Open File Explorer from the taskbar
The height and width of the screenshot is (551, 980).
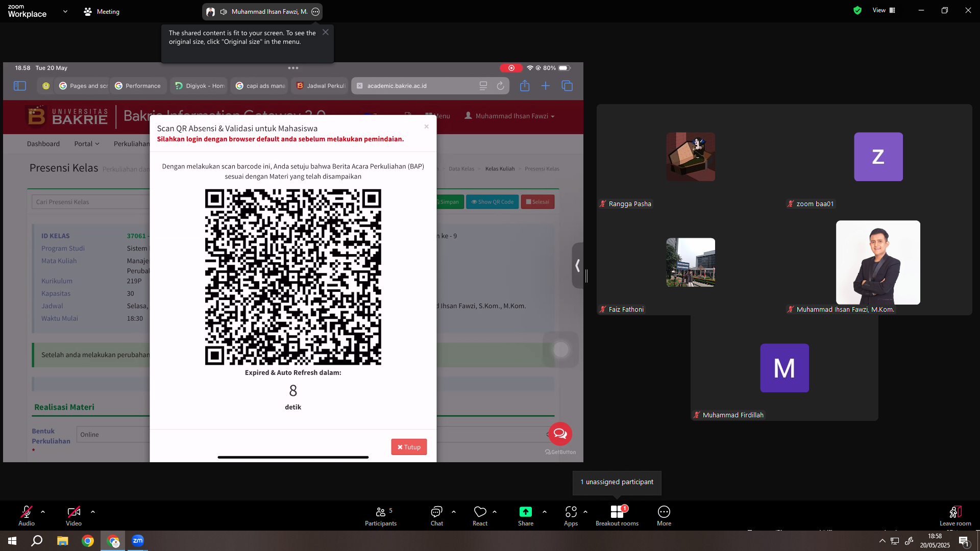(x=62, y=541)
